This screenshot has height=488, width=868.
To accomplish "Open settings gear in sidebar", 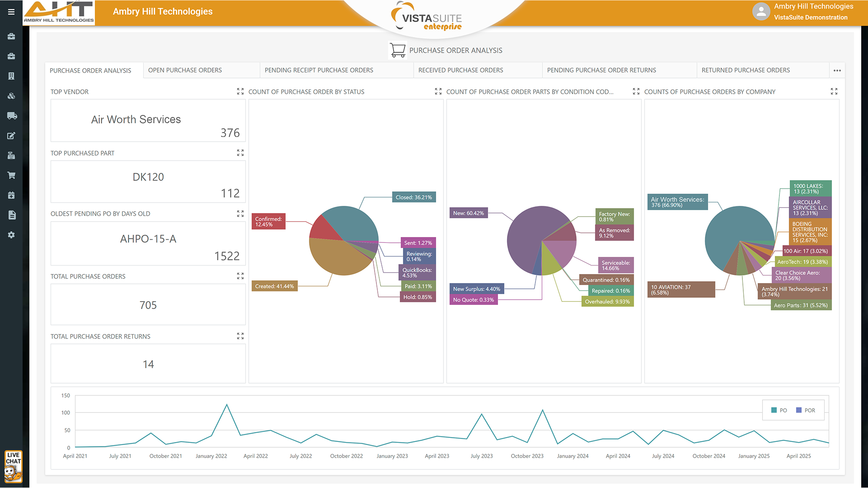I will pos(11,235).
